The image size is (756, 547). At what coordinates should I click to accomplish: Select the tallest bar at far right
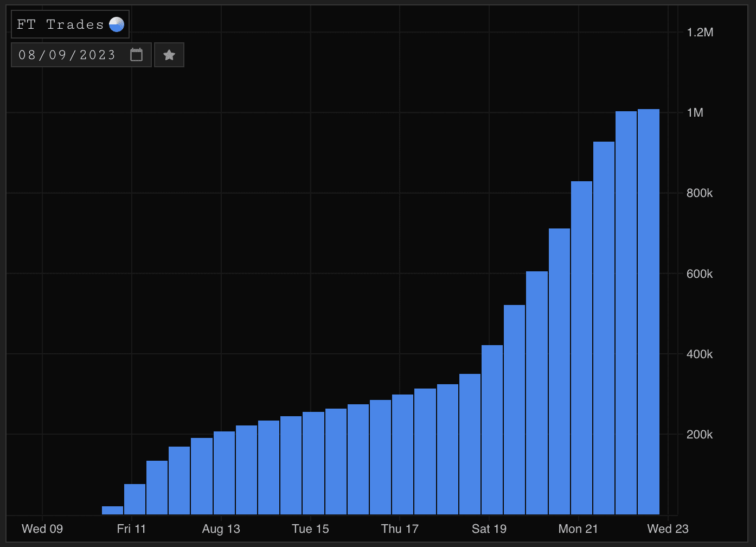pos(648,312)
